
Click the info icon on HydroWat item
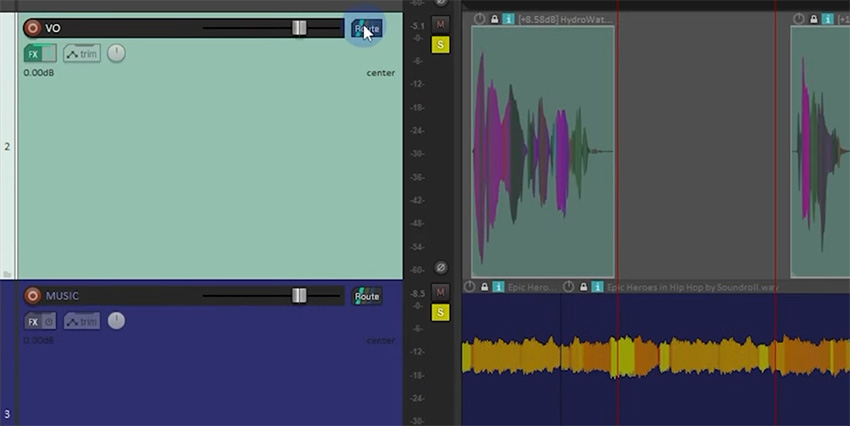click(509, 19)
